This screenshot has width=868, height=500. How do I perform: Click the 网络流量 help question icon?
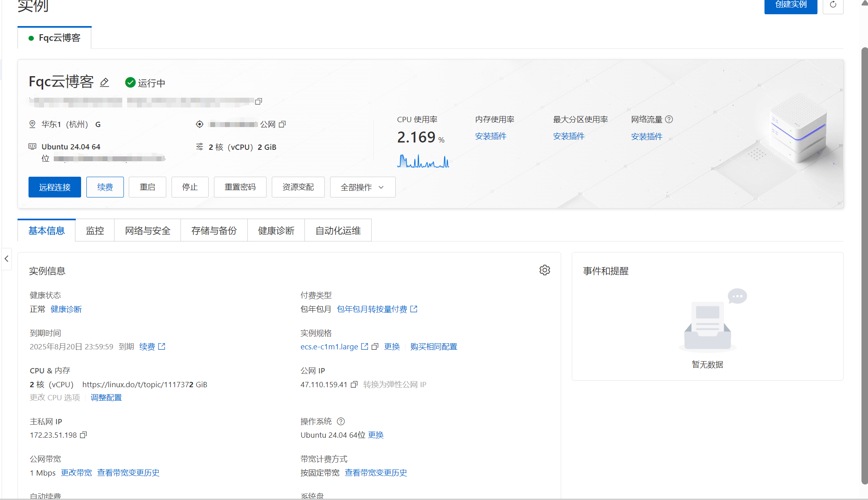669,119
